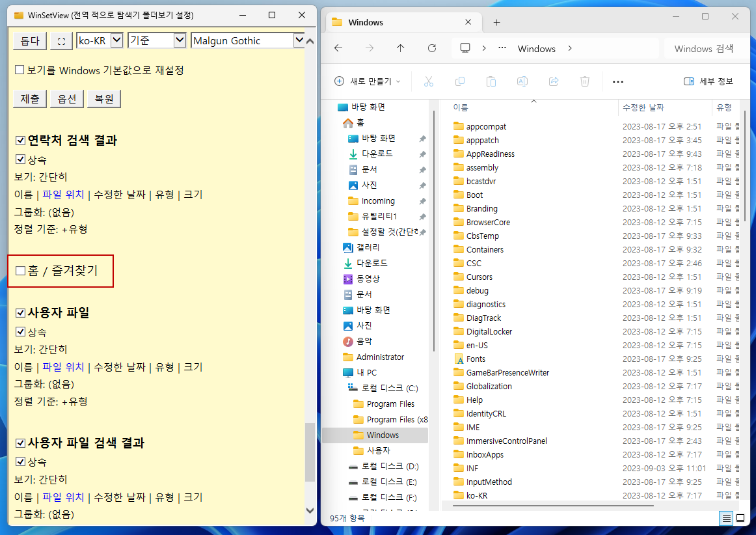Click the Delete trash icon
Viewport: 756px width, 535px height.
pyautogui.click(x=585, y=81)
